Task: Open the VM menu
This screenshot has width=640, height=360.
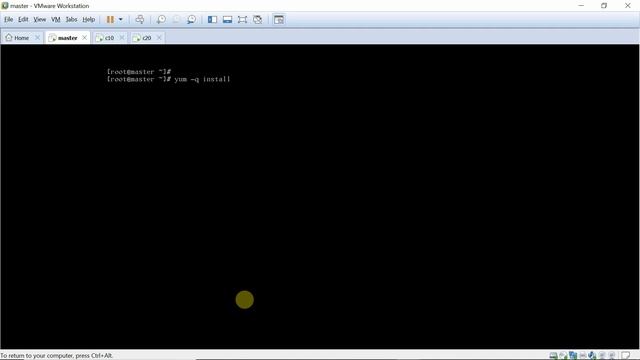Action: pyautogui.click(x=56, y=19)
